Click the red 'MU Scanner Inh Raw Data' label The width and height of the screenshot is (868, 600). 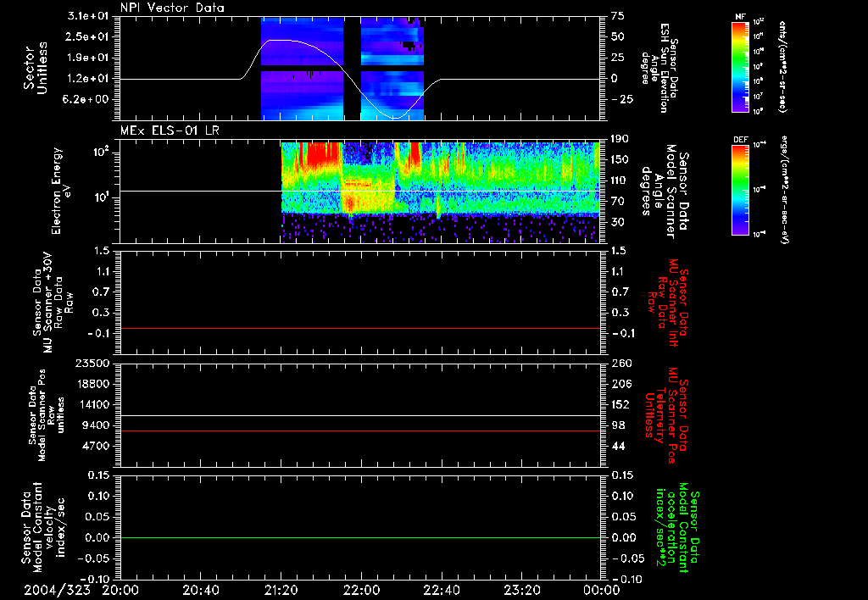(666, 303)
